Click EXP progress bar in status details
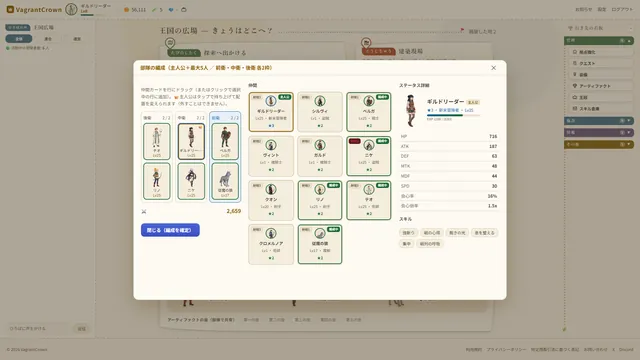 pos(453,116)
